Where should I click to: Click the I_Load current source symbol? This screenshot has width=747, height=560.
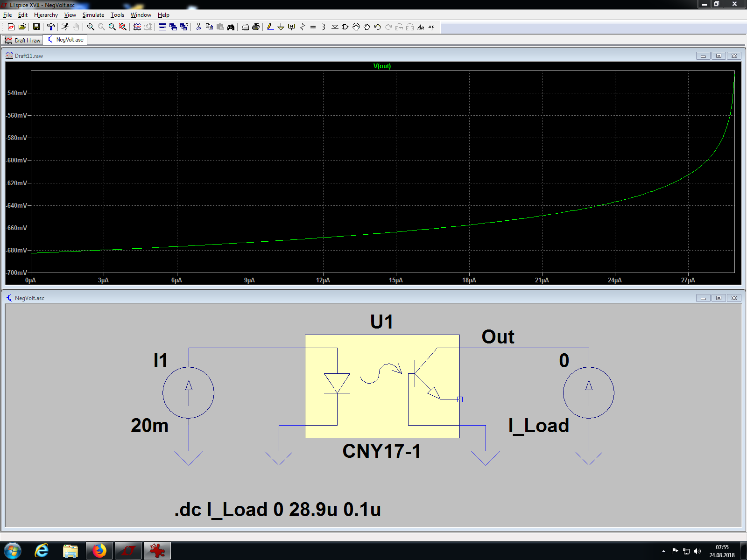coord(589,392)
